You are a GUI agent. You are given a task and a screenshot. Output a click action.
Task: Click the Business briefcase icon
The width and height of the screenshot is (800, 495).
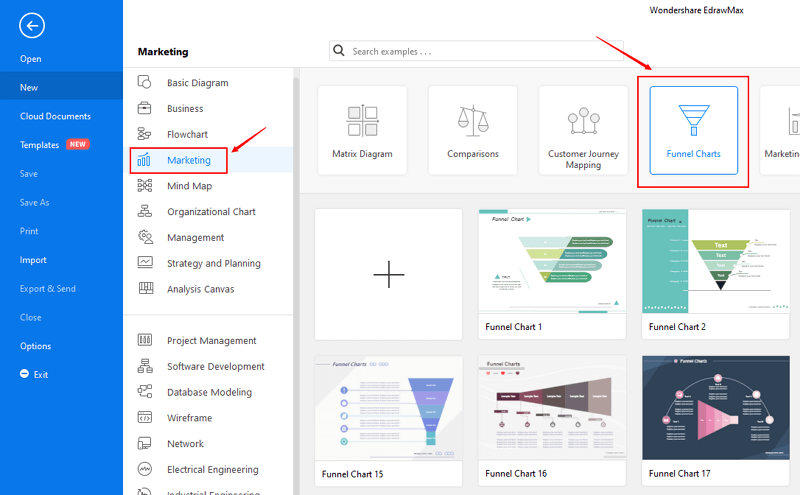144,108
